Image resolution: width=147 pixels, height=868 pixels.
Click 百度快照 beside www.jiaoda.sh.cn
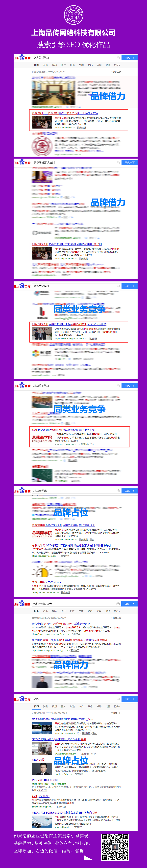point(81,128)
